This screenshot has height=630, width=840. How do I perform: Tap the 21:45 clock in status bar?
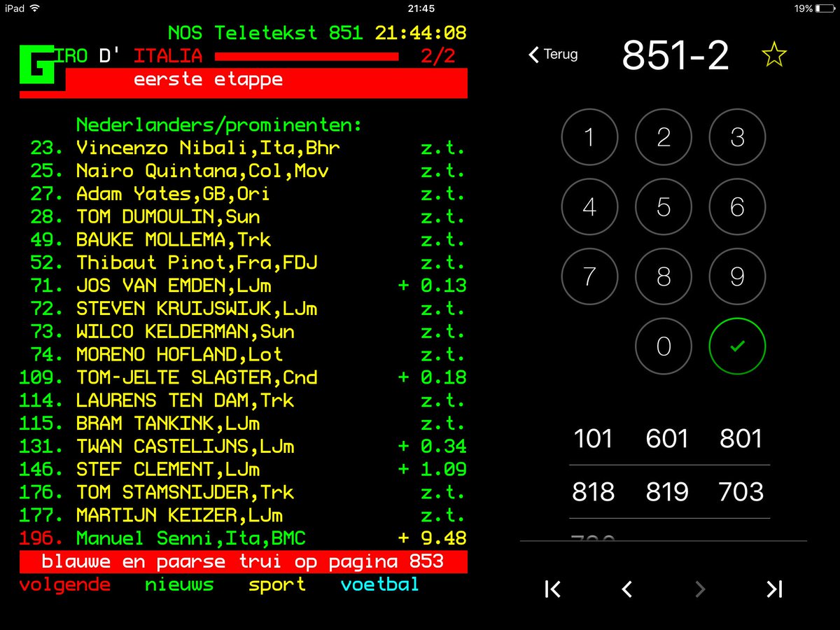tap(421, 8)
